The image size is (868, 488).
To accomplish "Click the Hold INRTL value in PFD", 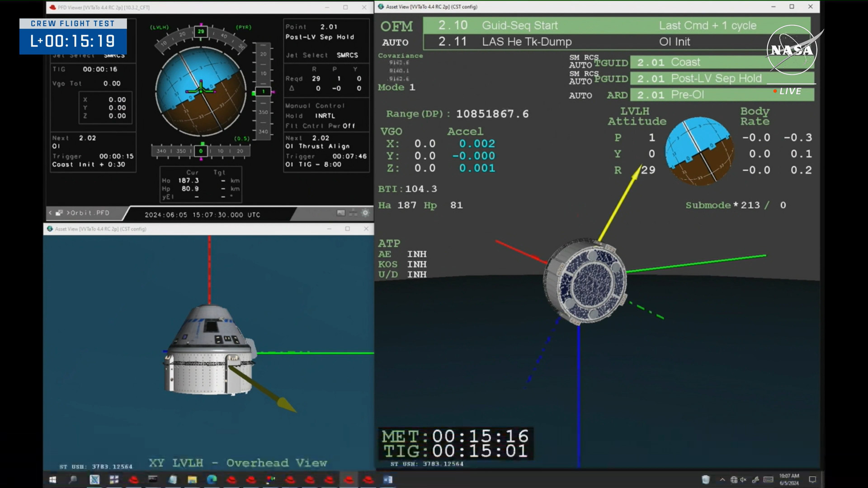I will 325,116.
